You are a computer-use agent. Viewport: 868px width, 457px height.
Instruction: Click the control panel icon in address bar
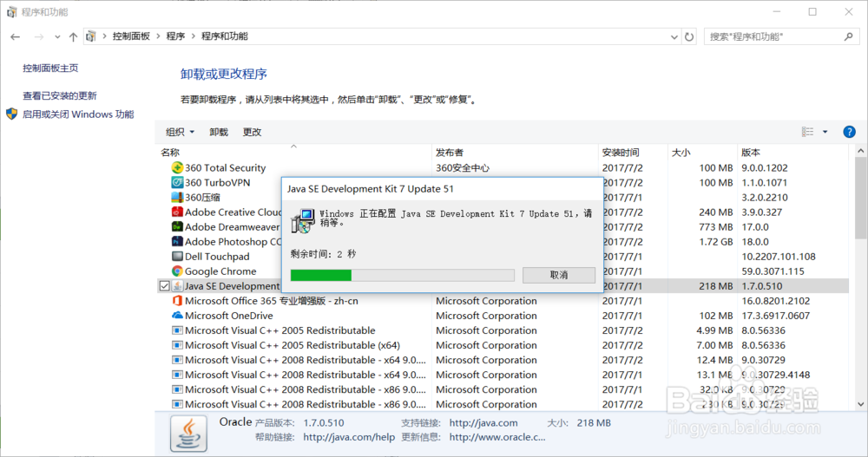[x=91, y=36]
